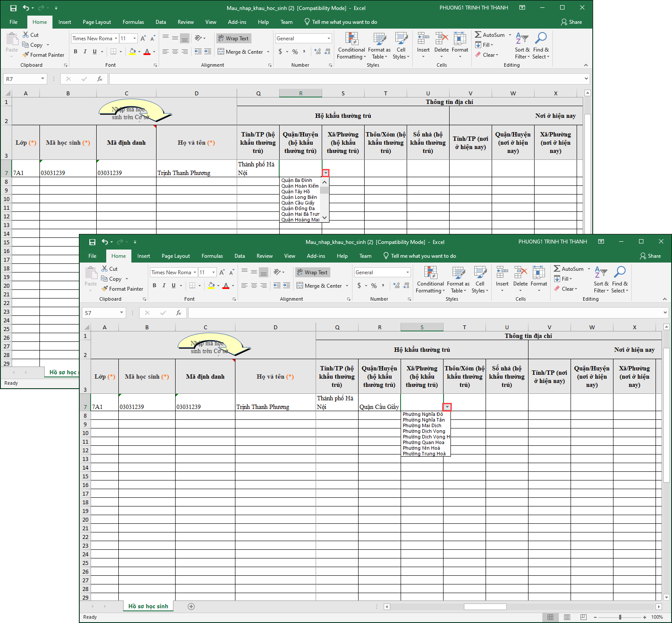Click Sort & Filter in the back window
672x623 pixels.
522,46
